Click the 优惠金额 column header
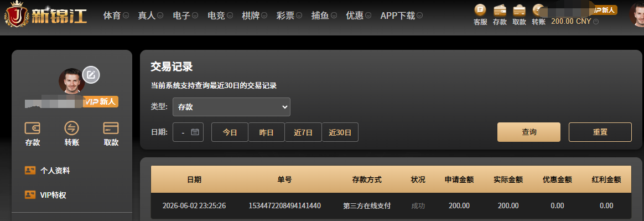The width and height of the screenshot is (644, 221). (557, 179)
